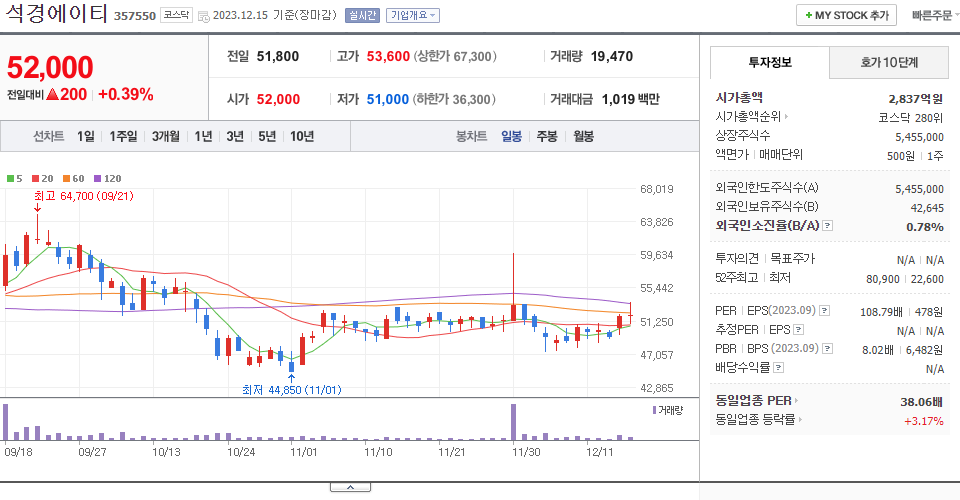This screenshot has width=960, height=500.
Task: Select 10년 line chart period
Action: [302, 136]
